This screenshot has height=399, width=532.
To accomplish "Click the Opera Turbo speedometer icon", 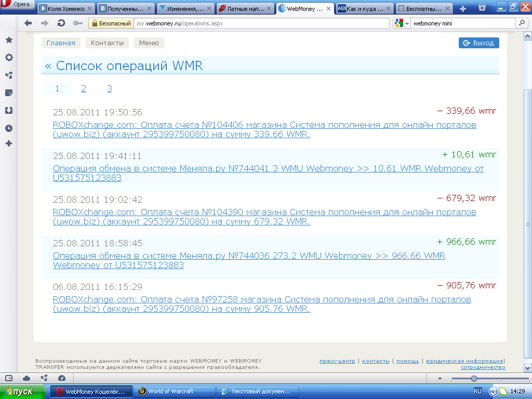I will (x=62, y=378).
